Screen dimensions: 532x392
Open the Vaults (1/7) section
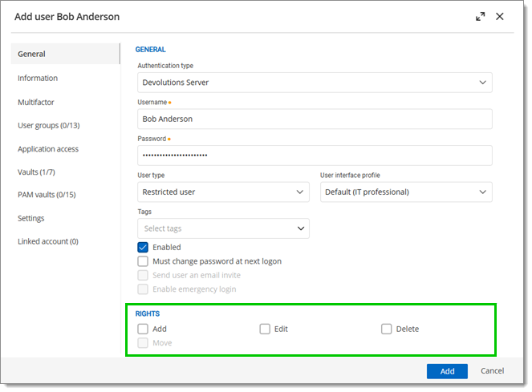pos(36,172)
